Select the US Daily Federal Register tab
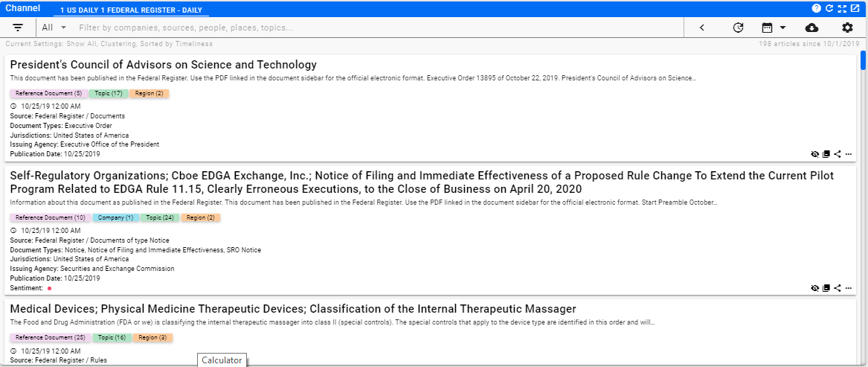The image size is (868, 367). pyautogui.click(x=132, y=10)
